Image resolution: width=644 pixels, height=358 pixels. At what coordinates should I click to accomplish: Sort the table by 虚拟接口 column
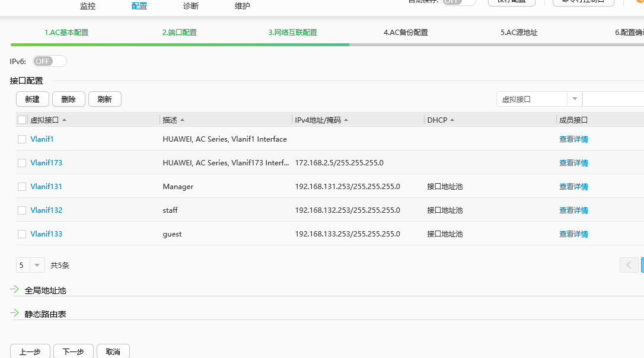pyautogui.click(x=65, y=120)
